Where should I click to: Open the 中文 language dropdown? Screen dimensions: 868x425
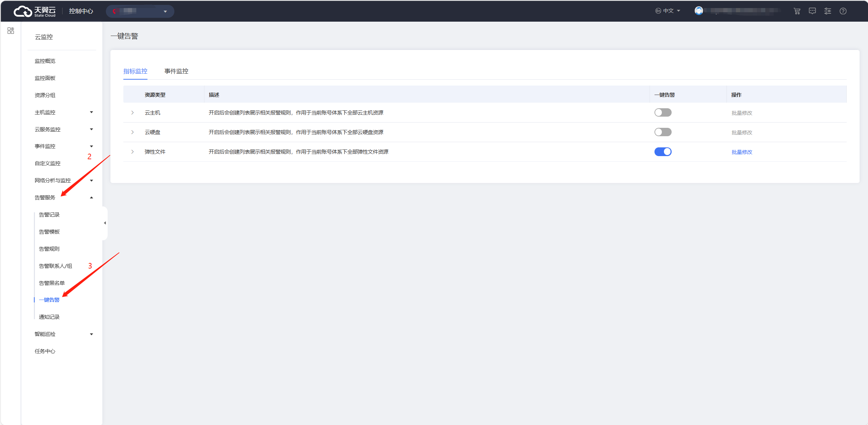(x=668, y=11)
